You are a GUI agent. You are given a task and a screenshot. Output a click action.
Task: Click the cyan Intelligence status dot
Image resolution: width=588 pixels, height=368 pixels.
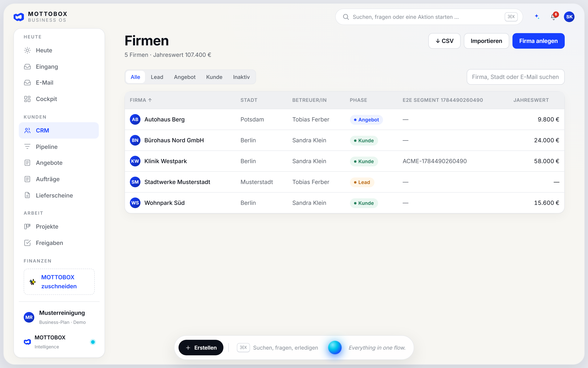[x=93, y=342]
